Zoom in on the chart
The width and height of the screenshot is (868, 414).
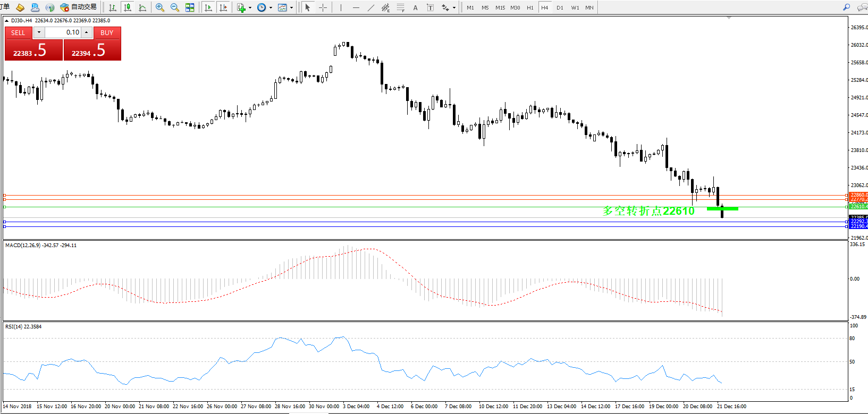pos(159,7)
